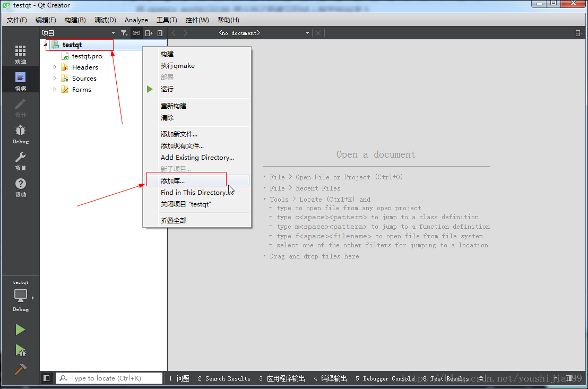The width and height of the screenshot is (588, 389).
Task: Expand the Headers folder
Action: (x=55, y=67)
